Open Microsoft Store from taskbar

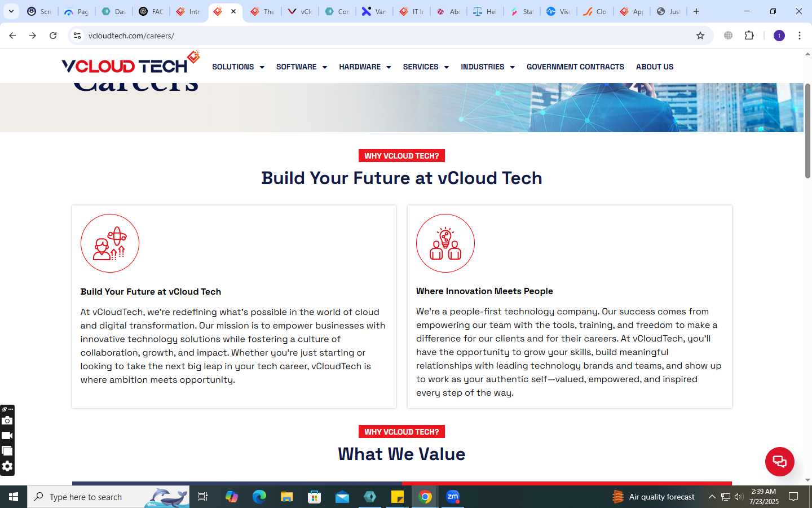[x=314, y=497]
